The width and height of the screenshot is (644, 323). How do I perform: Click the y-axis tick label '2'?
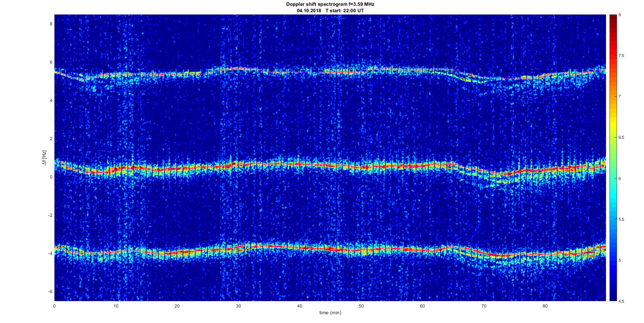tap(51, 138)
